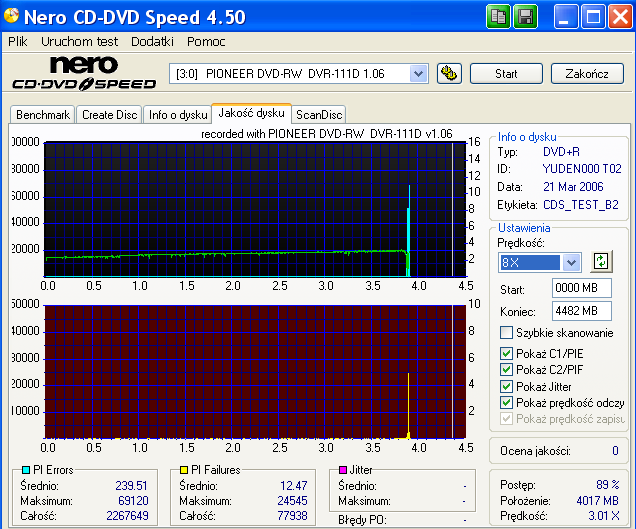Uncheck Pokaż C1/PIE checkbox
The width and height of the screenshot is (636, 529).
(x=506, y=353)
